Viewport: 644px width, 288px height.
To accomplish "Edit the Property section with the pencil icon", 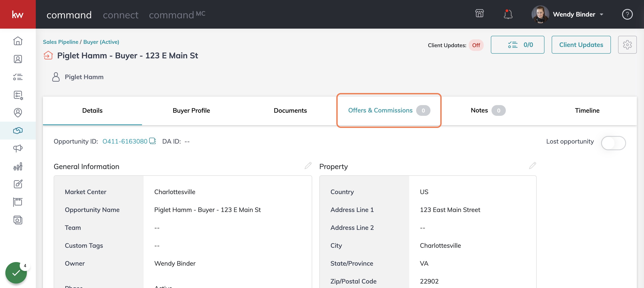I will pyautogui.click(x=532, y=165).
